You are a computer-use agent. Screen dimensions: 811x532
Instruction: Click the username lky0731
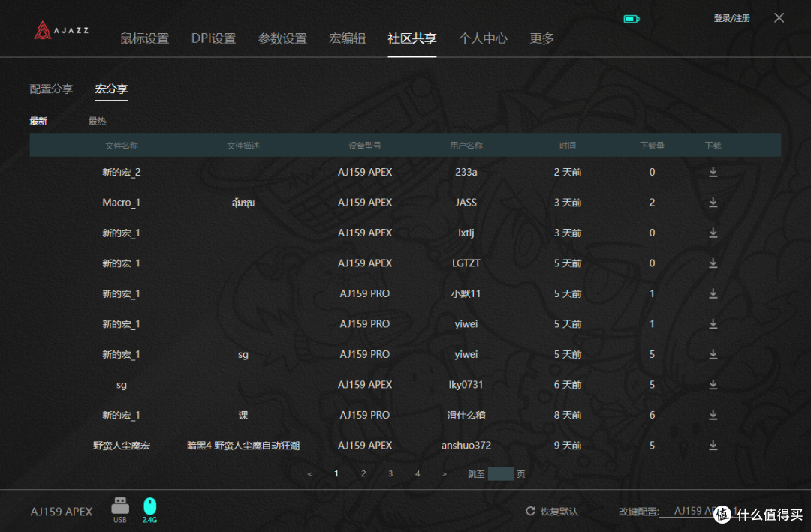(x=466, y=385)
